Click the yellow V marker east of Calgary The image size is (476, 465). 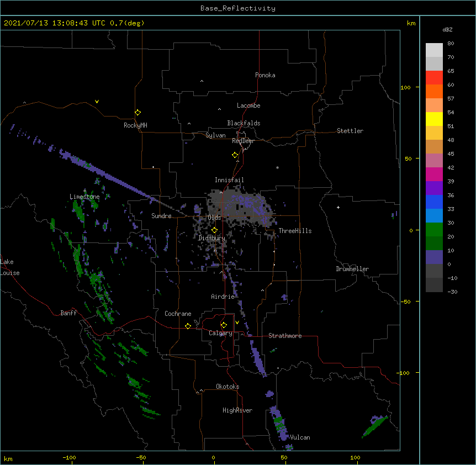[237, 323]
